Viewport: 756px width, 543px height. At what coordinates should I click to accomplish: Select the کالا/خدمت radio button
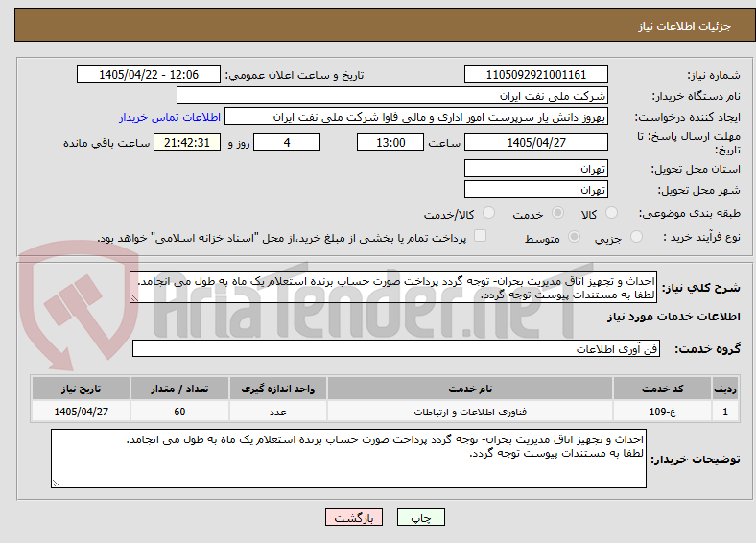[489, 213]
